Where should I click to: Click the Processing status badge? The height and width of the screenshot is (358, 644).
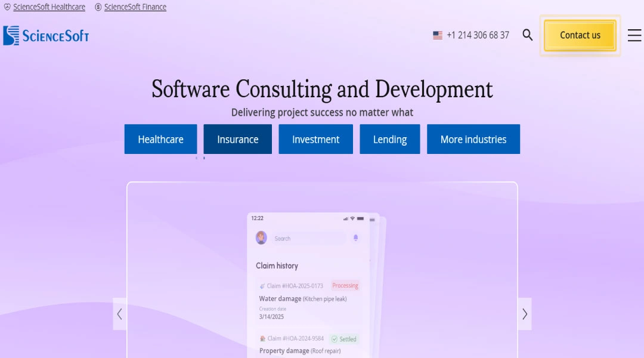click(345, 285)
